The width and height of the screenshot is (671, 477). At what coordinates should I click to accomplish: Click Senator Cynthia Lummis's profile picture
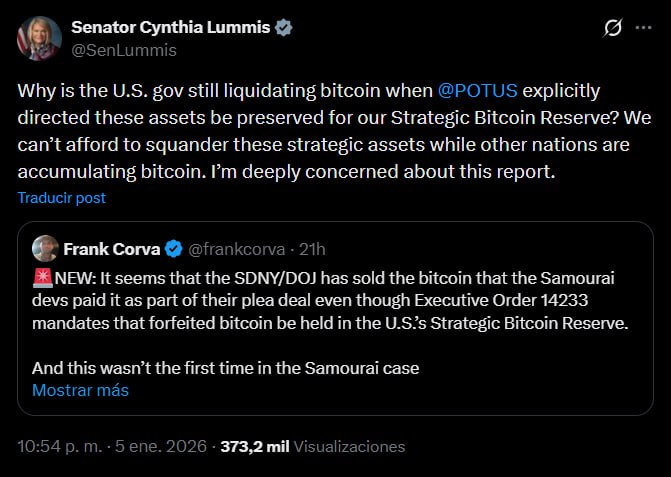(37, 37)
